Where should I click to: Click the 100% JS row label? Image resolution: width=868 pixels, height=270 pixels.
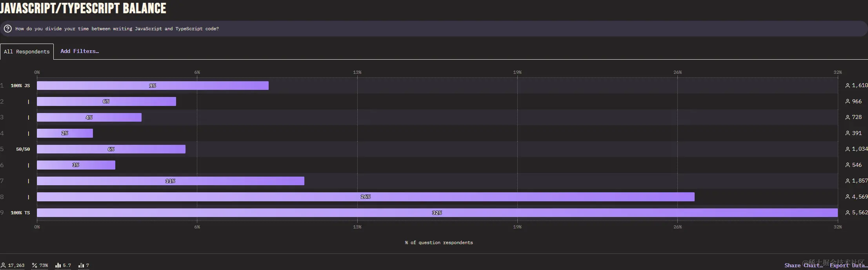pos(20,86)
